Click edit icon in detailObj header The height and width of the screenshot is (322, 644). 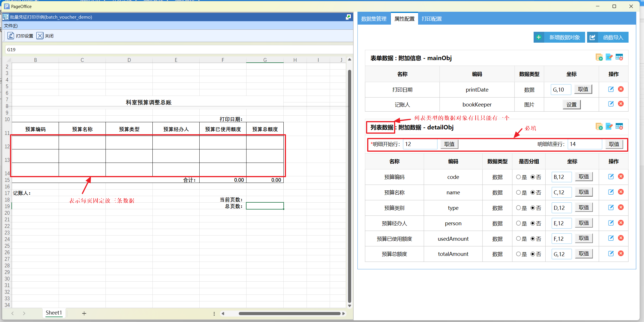609,127
